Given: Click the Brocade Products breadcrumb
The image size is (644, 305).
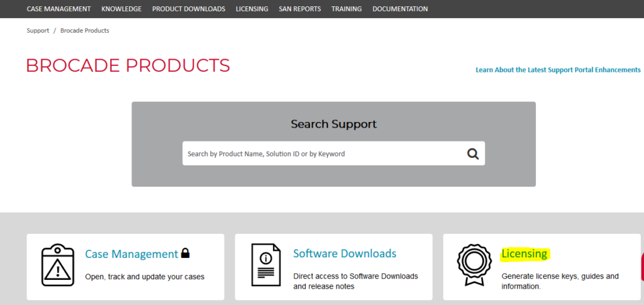Looking at the screenshot, I should [x=85, y=30].
